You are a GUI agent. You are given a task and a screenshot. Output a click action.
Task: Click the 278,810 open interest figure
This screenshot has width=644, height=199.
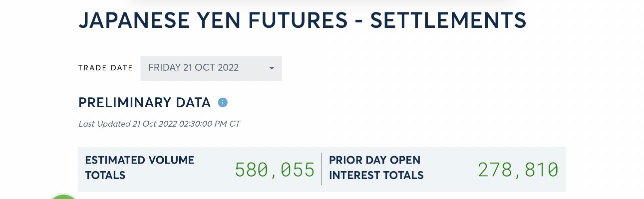[518, 170]
